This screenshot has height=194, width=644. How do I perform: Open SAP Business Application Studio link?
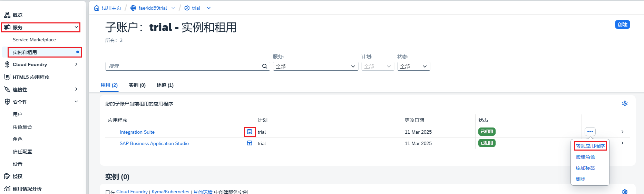click(154, 143)
